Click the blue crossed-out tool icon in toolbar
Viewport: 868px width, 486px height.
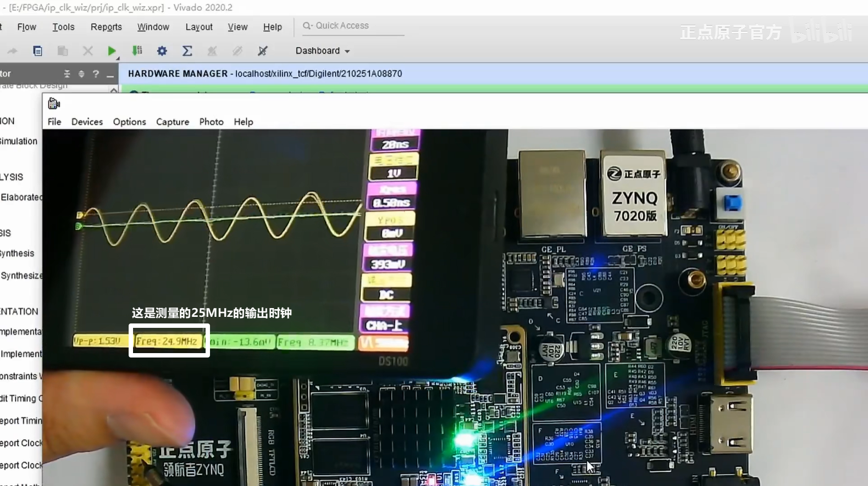click(263, 51)
